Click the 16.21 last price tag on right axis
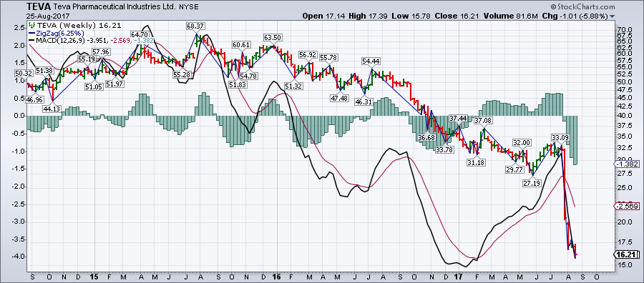The image size is (644, 283). point(626,254)
